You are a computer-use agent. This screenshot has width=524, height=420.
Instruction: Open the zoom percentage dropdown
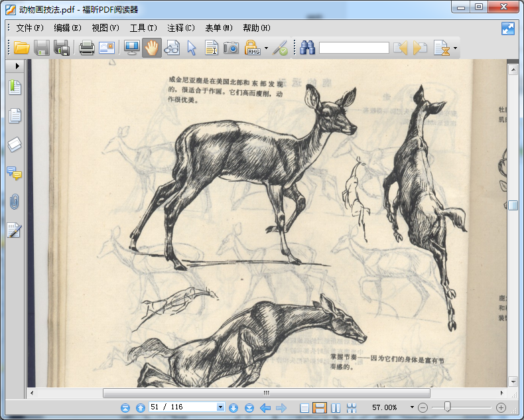coord(412,407)
